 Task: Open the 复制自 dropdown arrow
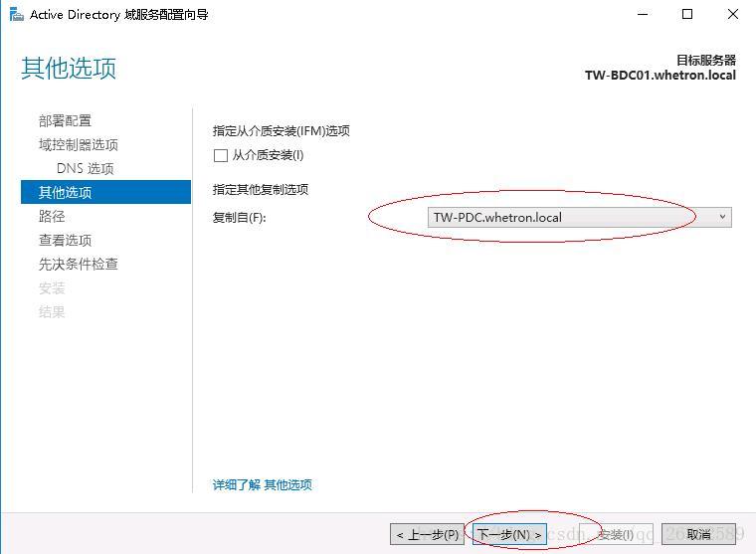pos(722,217)
